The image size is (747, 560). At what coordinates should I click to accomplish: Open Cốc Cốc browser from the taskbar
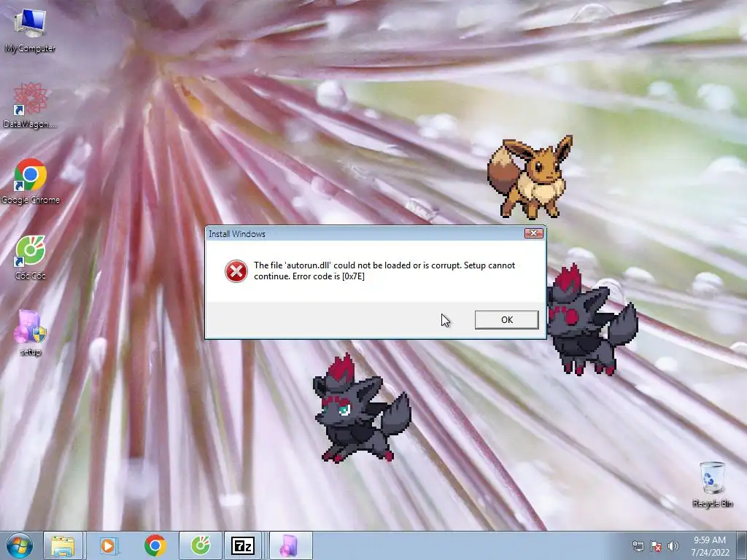coord(201,545)
